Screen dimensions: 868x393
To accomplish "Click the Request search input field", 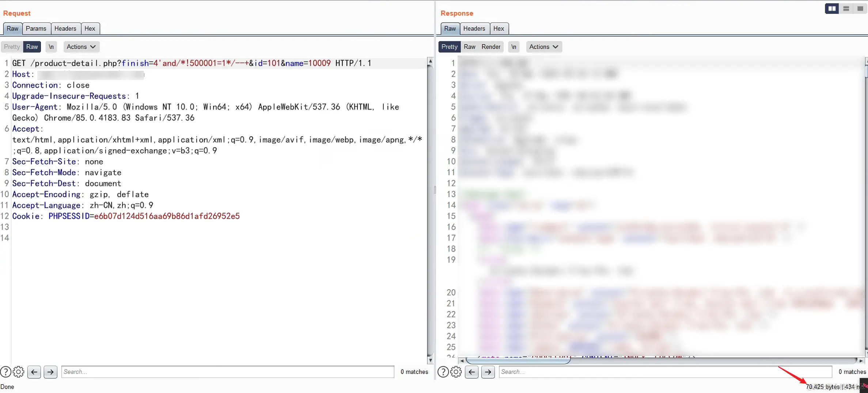I will tap(228, 372).
